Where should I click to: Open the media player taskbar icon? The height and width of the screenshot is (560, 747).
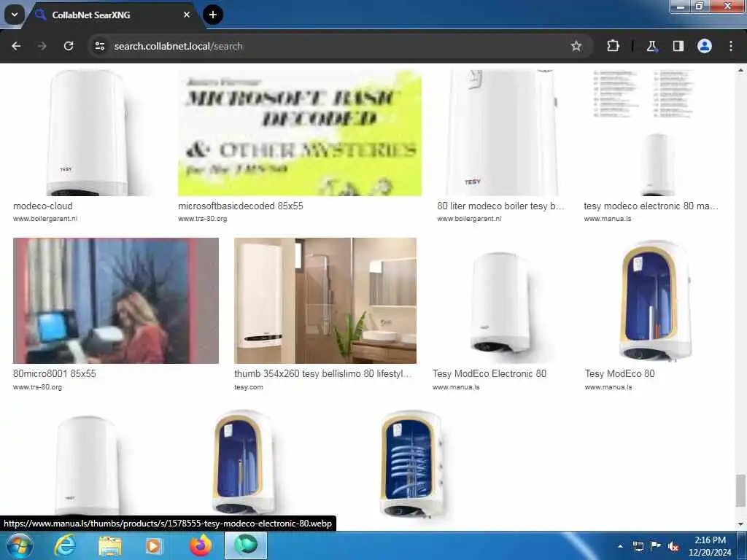153,545
